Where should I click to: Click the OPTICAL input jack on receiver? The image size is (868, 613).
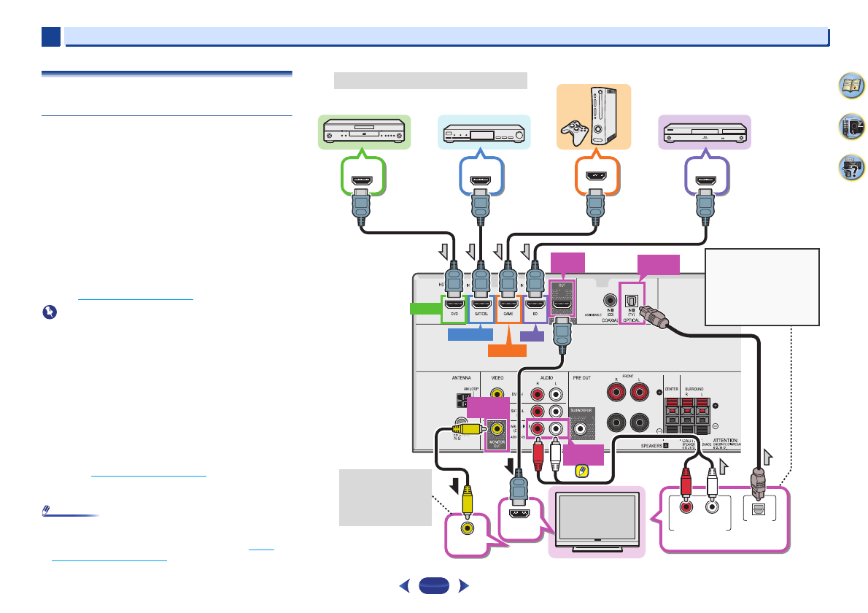pyautogui.click(x=632, y=298)
